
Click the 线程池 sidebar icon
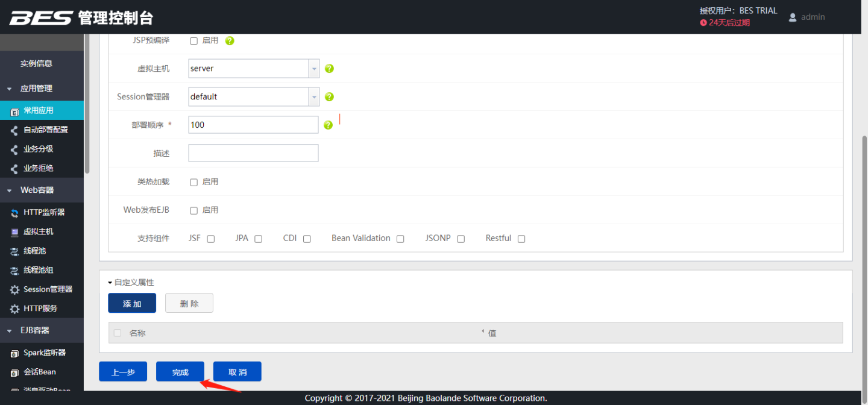click(15, 251)
